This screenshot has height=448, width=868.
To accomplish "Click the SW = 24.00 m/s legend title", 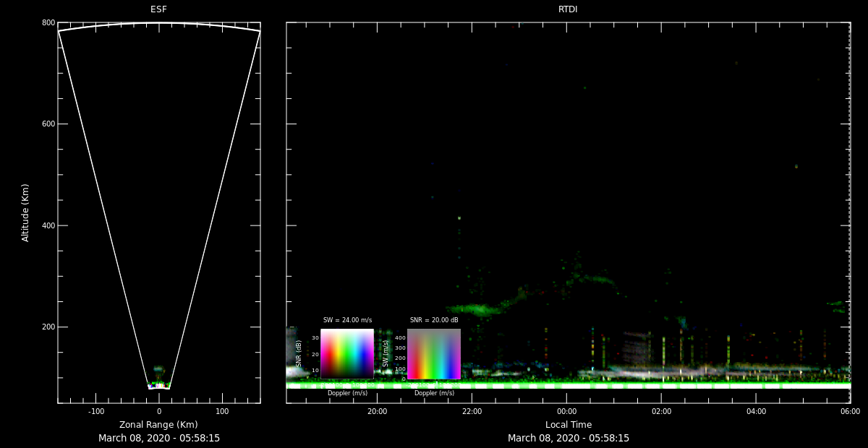I will click(347, 320).
